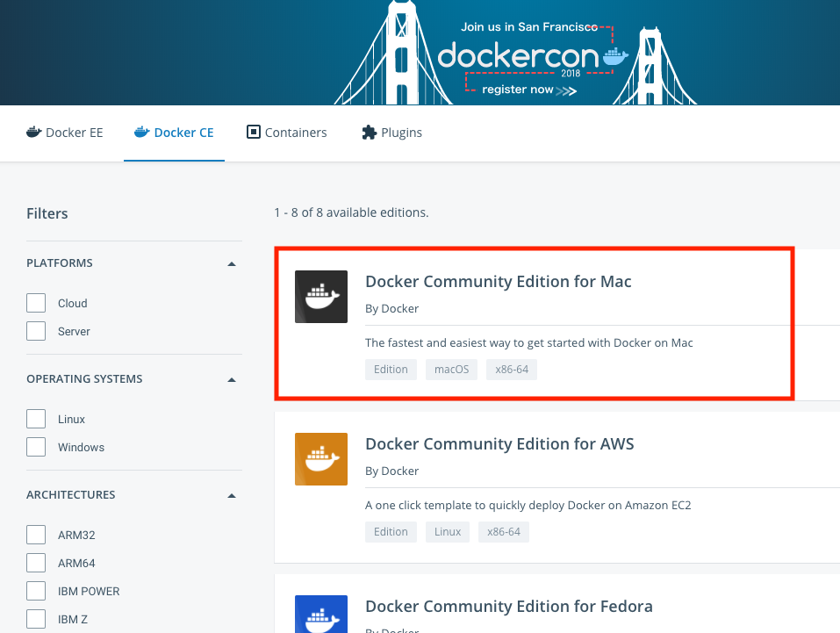840x633 pixels.
Task: Click the Linux tag on AWS edition
Action: tap(448, 532)
